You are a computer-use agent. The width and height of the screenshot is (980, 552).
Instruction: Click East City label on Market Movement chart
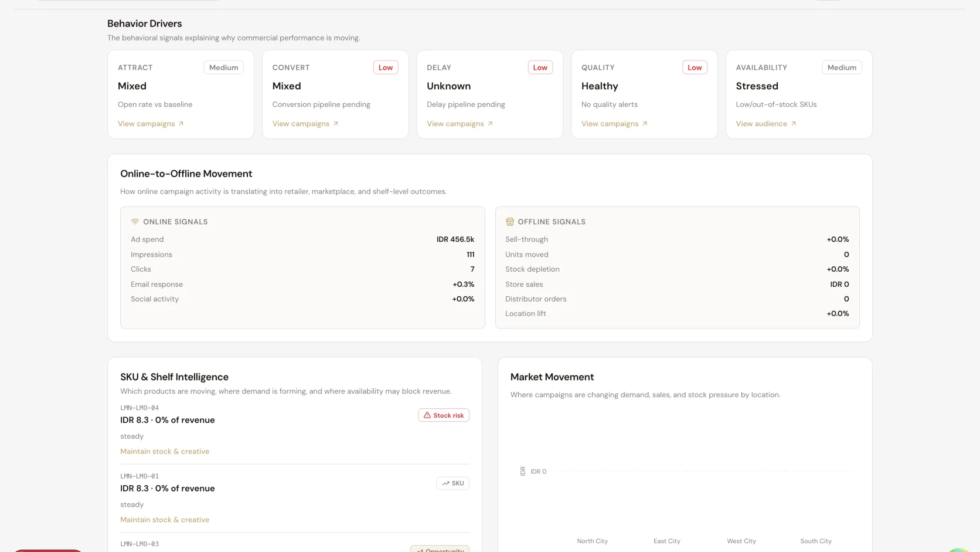[667, 541]
